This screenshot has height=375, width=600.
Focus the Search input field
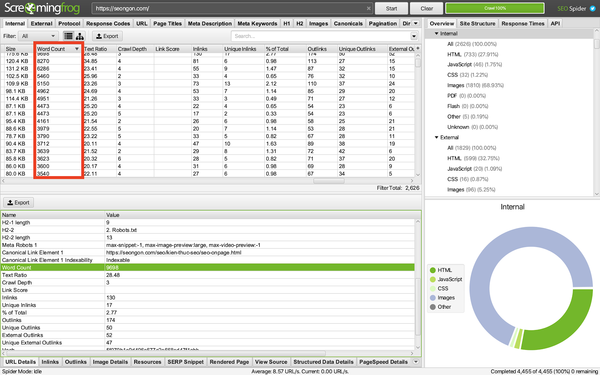(x=321, y=36)
